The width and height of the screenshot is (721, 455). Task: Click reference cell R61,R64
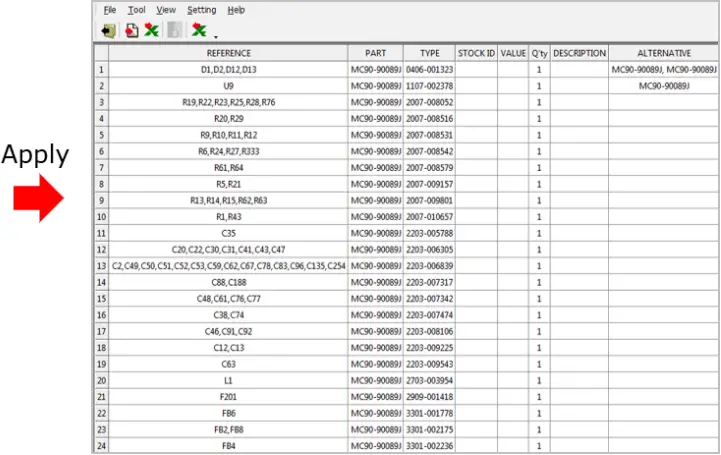(x=229, y=168)
